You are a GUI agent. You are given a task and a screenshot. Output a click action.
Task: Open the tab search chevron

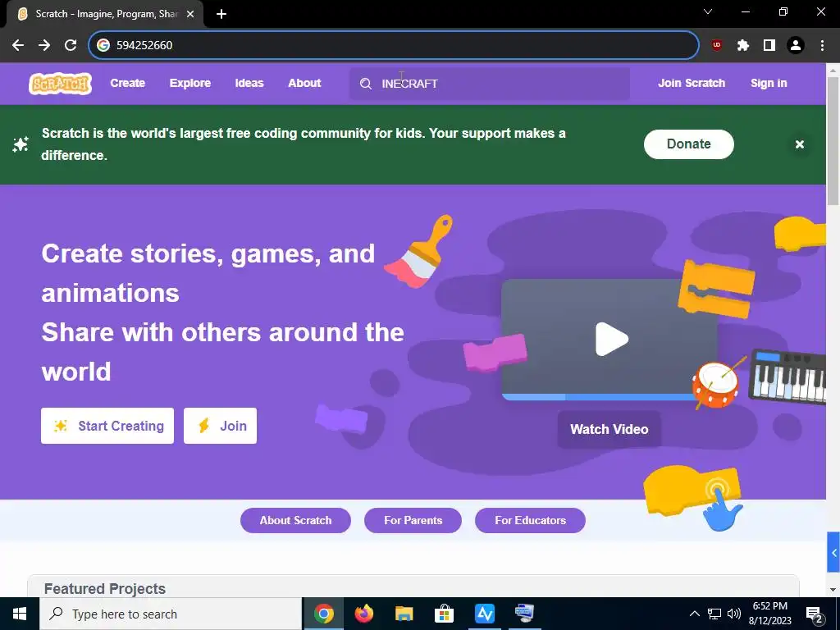708,11
